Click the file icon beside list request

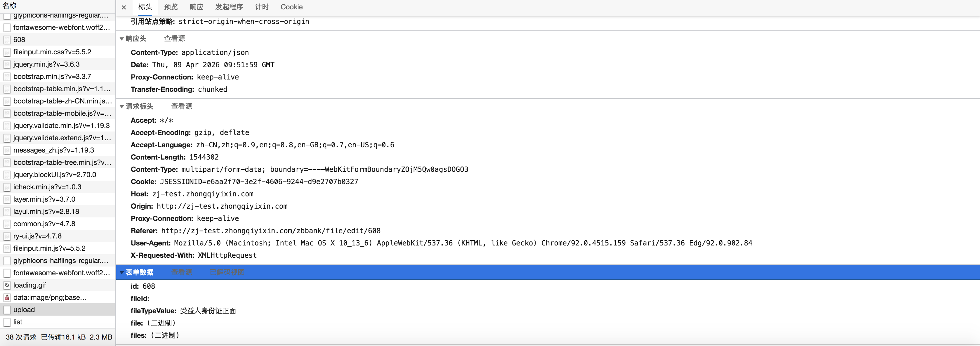point(7,322)
